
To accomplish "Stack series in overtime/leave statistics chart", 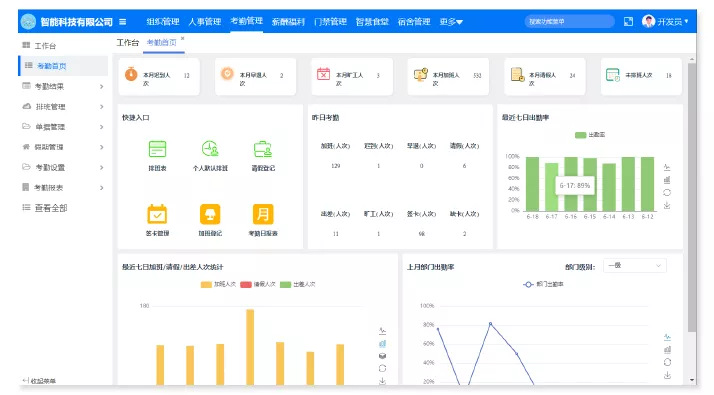I will pos(382,356).
